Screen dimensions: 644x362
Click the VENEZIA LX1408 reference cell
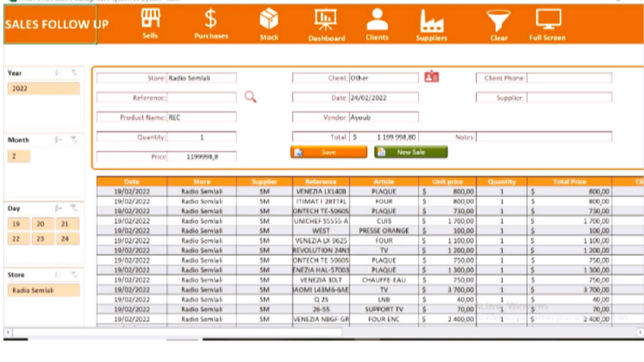click(x=321, y=192)
